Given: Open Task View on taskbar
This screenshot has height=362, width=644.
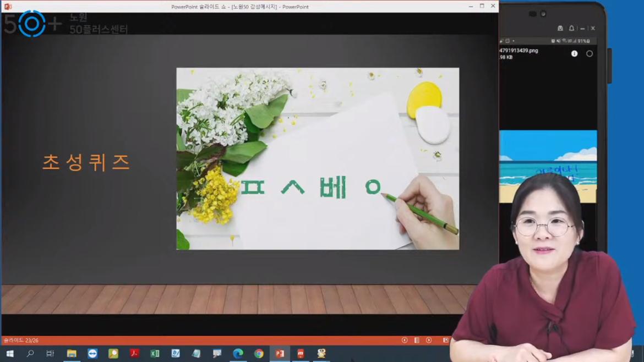Looking at the screenshot, I should tap(50, 353).
